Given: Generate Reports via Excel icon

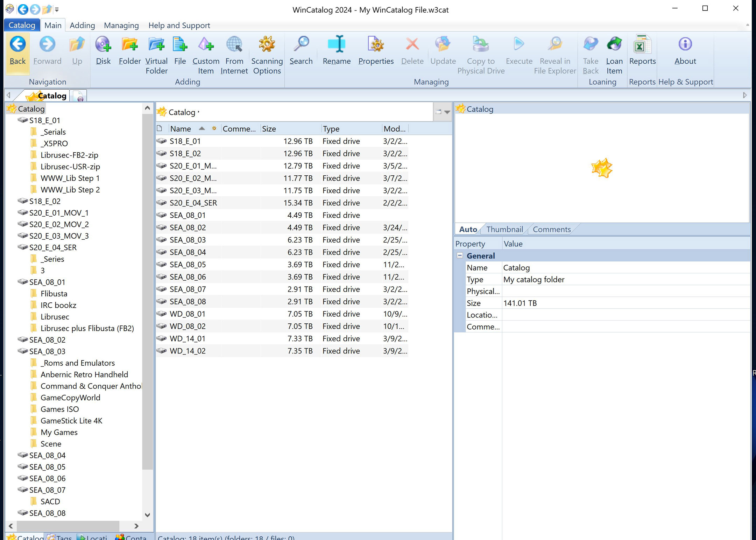Looking at the screenshot, I should (x=642, y=45).
